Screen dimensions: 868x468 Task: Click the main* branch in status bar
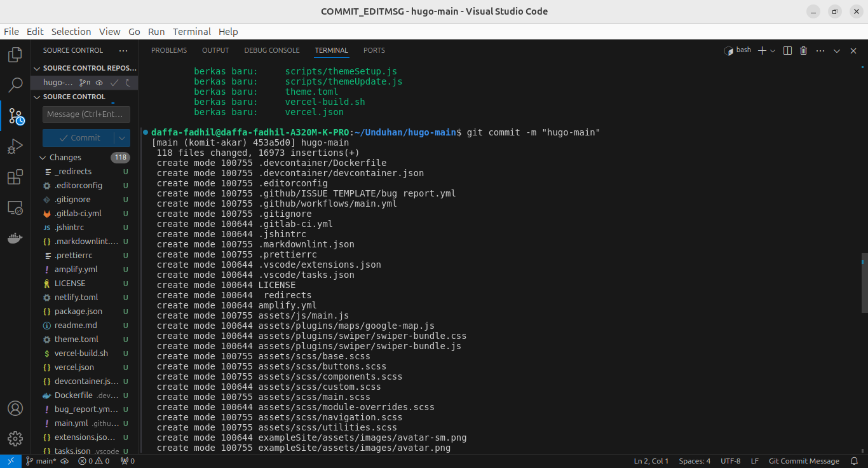pos(41,461)
